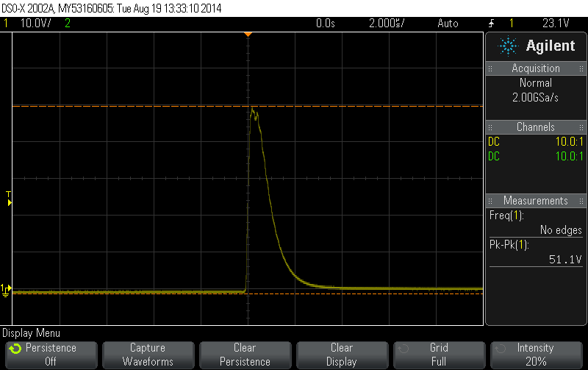The image size is (588, 370).
Task: Select the green channel 2 label
Action: coord(68,24)
